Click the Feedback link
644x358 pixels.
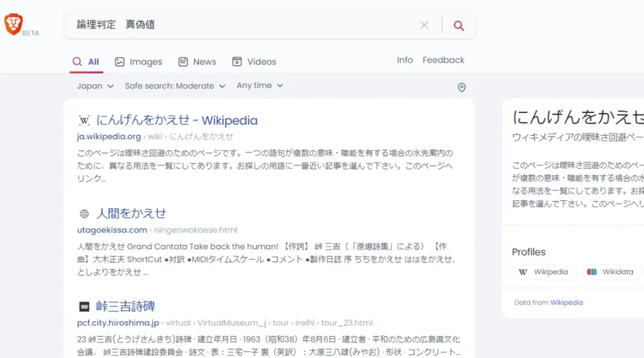(443, 60)
